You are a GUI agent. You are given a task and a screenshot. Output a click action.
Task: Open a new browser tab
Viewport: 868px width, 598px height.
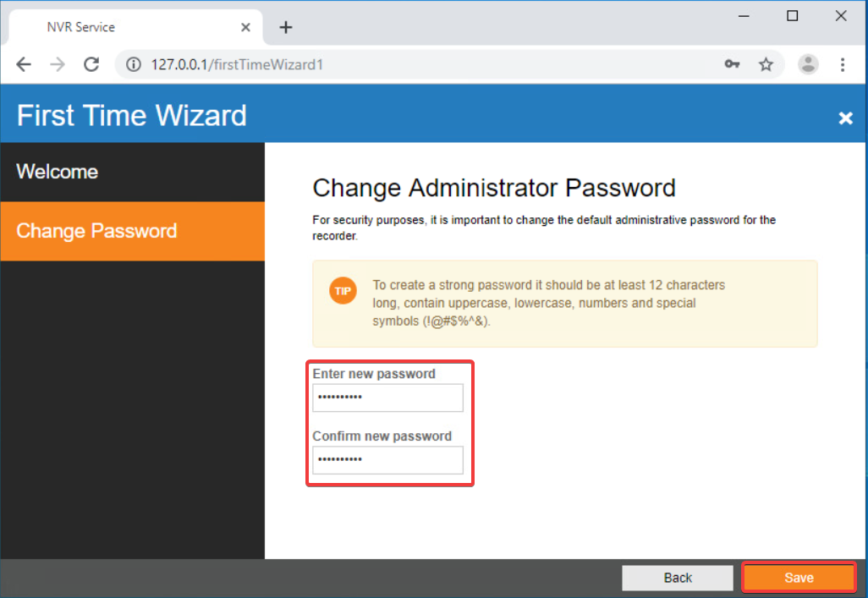click(286, 27)
